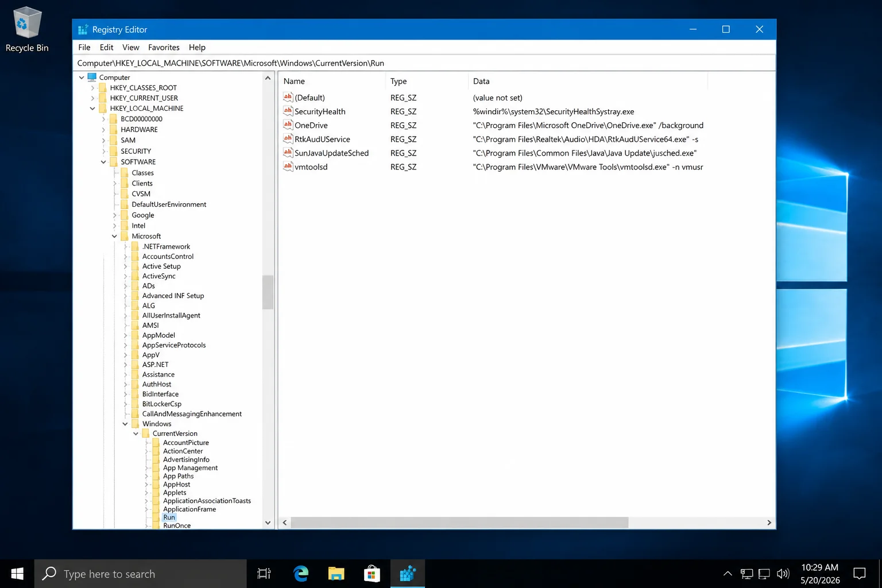882x588 pixels.
Task: Collapse the HKEY_LOCAL_MACHINE node
Action: coord(92,109)
